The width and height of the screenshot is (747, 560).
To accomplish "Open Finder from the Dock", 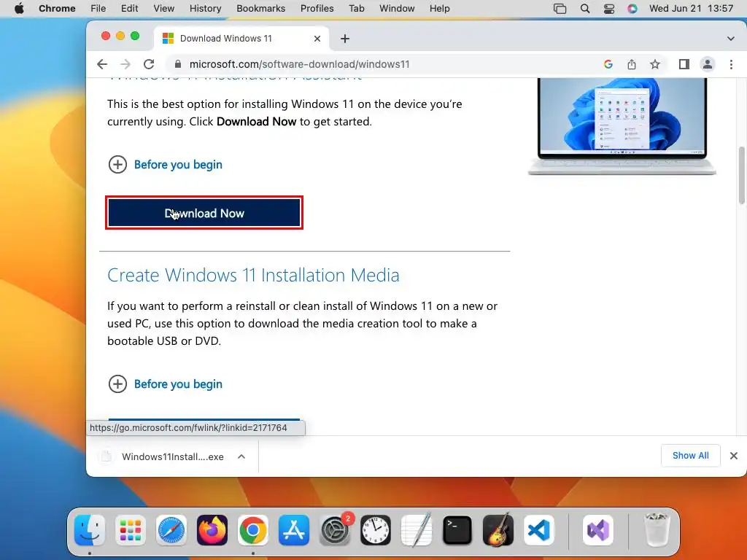I will pos(90,530).
